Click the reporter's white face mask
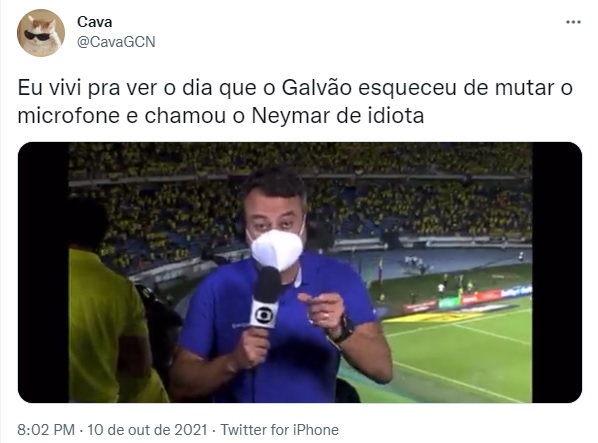 (x=277, y=248)
